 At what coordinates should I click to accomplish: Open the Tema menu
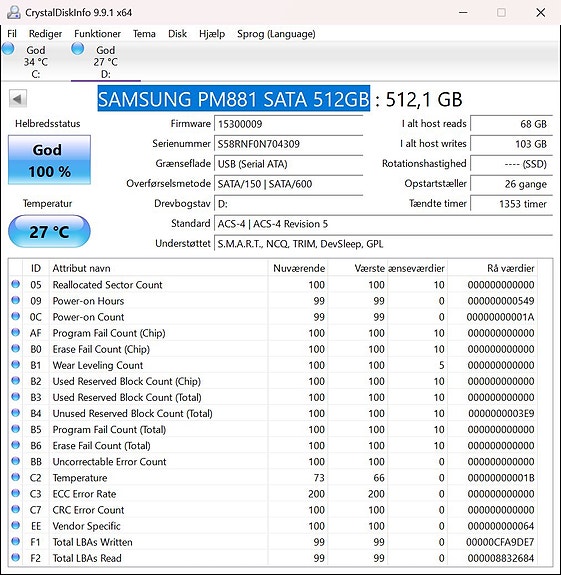click(144, 34)
